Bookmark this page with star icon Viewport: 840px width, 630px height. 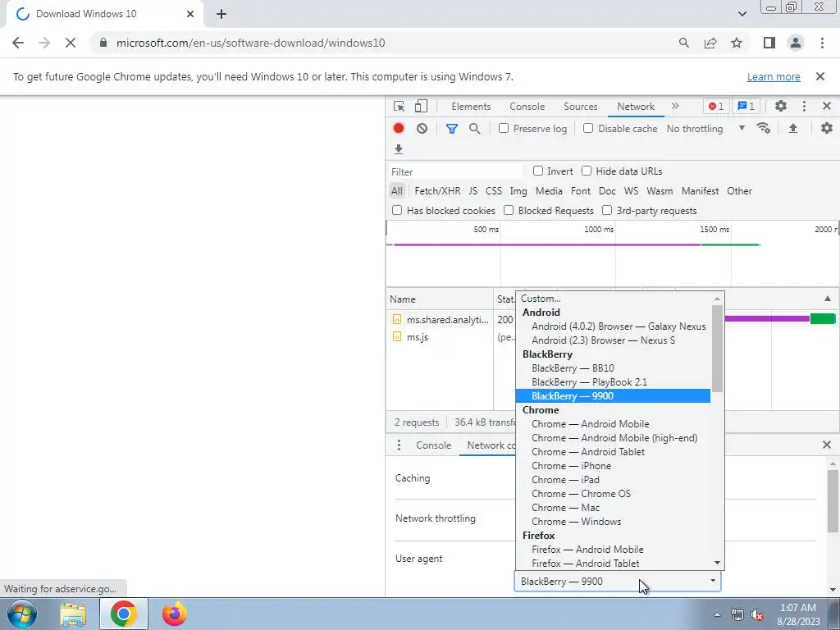[737, 43]
